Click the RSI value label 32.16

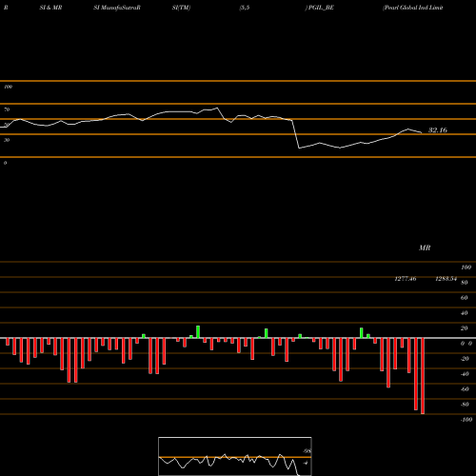click(438, 130)
